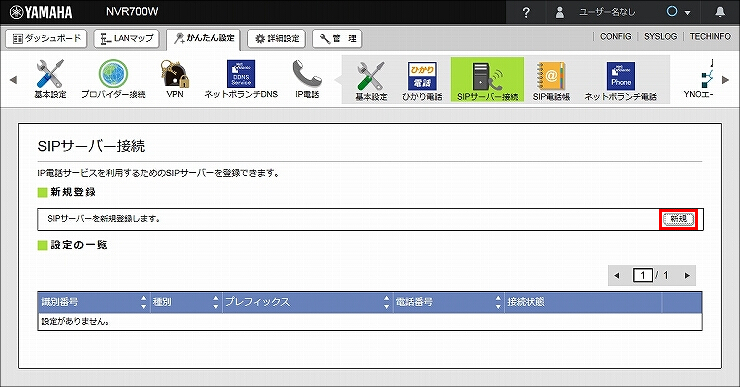Screen dimensions: 740x387
Task: Open the help question mark icon
Action: pos(526,12)
